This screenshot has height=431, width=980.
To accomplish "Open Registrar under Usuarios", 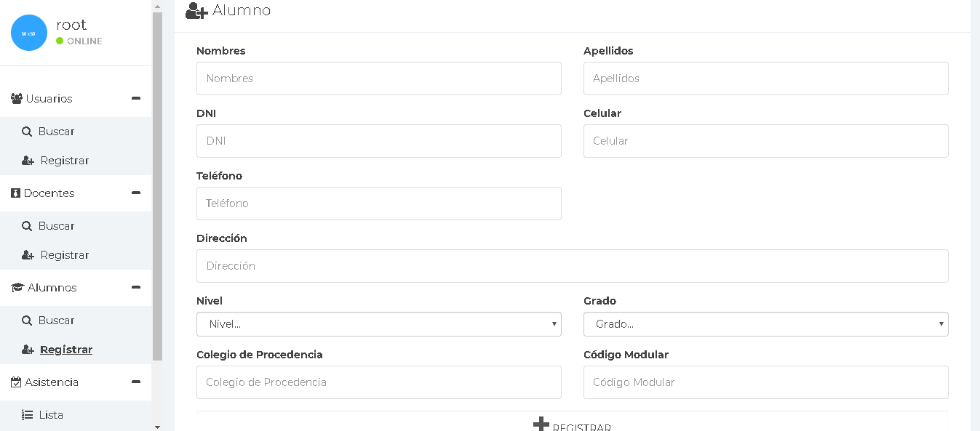I will 64,161.
